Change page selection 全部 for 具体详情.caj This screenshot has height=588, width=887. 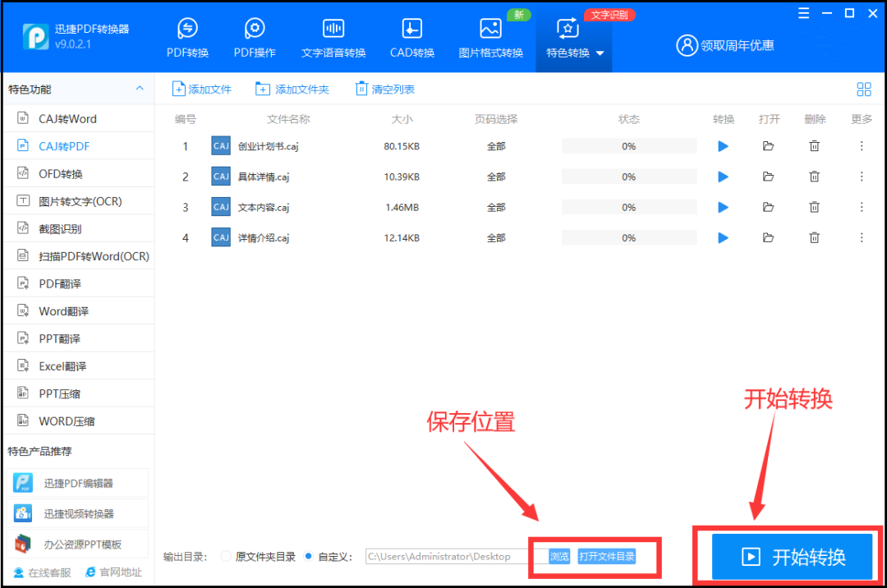tap(496, 177)
